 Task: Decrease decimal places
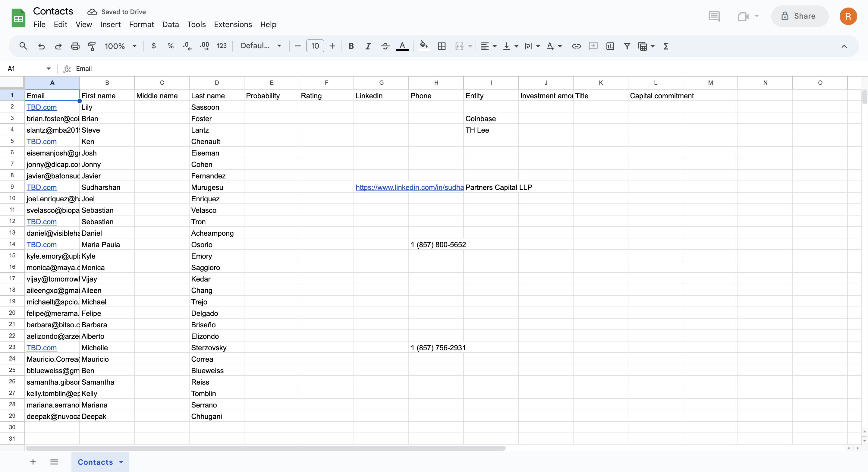pyautogui.click(x=187, y=46)
